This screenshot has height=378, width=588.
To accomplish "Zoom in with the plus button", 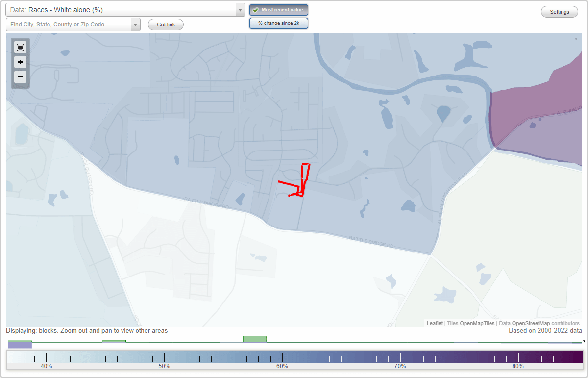I will (20, 62).
